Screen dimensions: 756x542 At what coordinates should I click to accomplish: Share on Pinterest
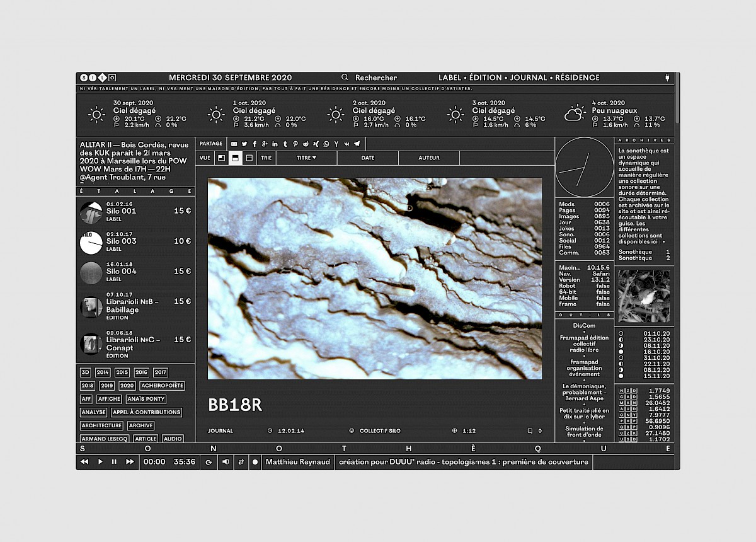point(295,144)
